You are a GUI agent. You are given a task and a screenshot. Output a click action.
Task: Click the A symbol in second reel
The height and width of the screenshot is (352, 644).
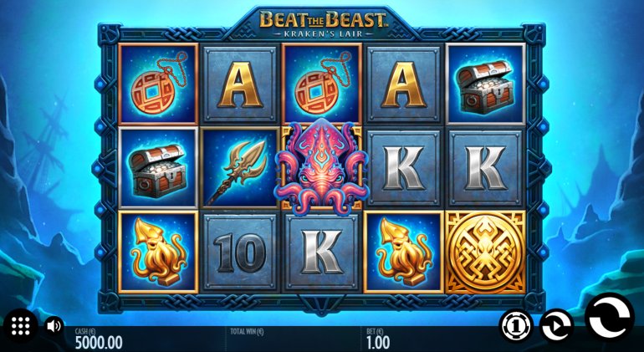(240, 84)
